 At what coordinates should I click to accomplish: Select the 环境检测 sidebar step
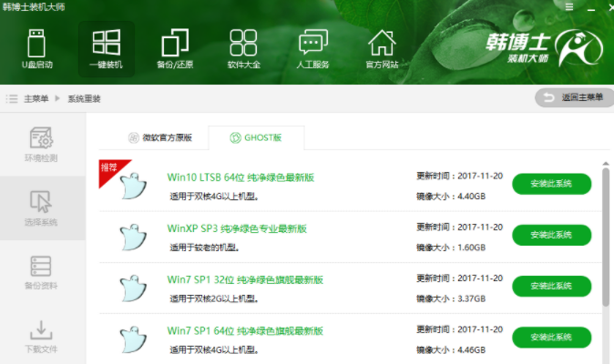[41, 145]
